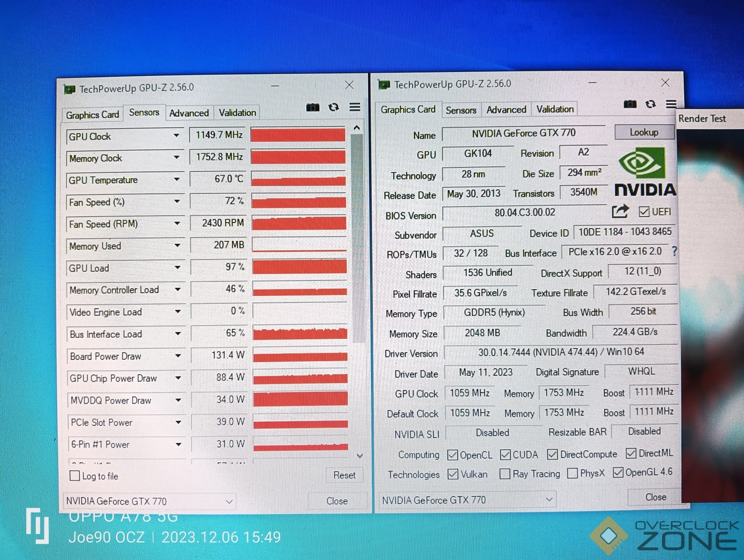This screenshot has width=744, height=560.
Task: Toggle the PhysX checkbox
Action: pos(572,473)
